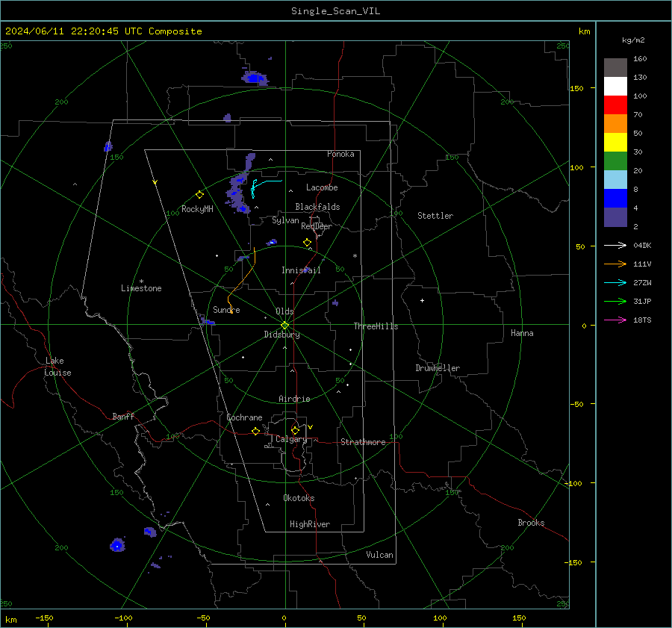Click the 130–160 gray color swatch
672x628 pixels.
pos(615,68)
